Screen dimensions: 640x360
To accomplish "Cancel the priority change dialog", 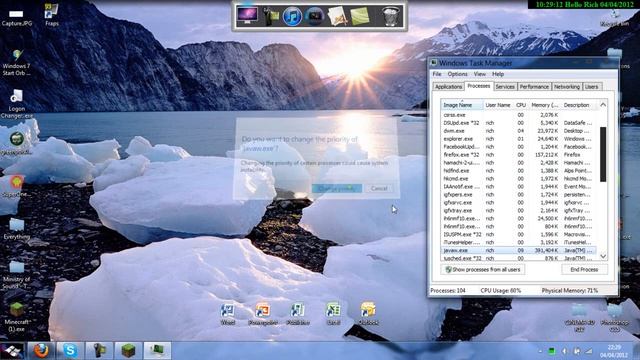I will [x=379, y=188].
